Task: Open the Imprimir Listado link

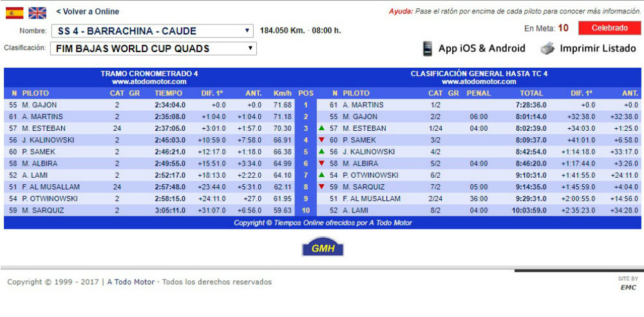Action: coord(598,48)
